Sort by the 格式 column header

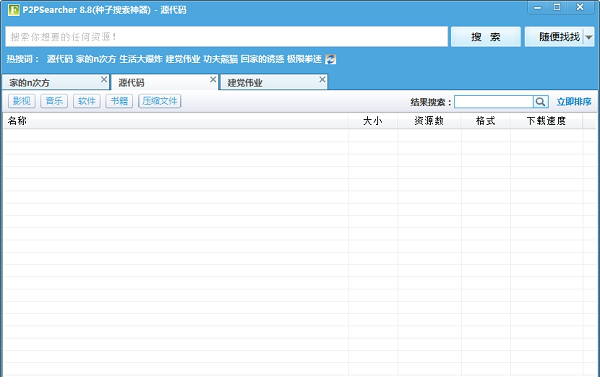click(486, 121)
